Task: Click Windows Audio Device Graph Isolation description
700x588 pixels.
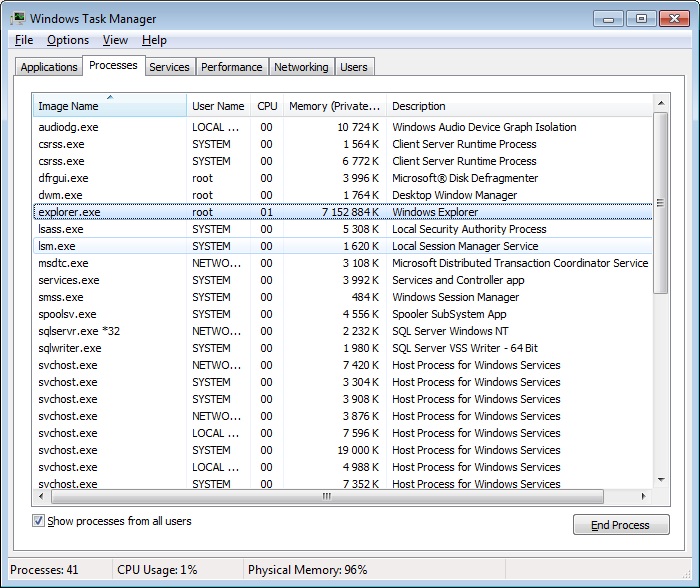Action: [484, 127]
